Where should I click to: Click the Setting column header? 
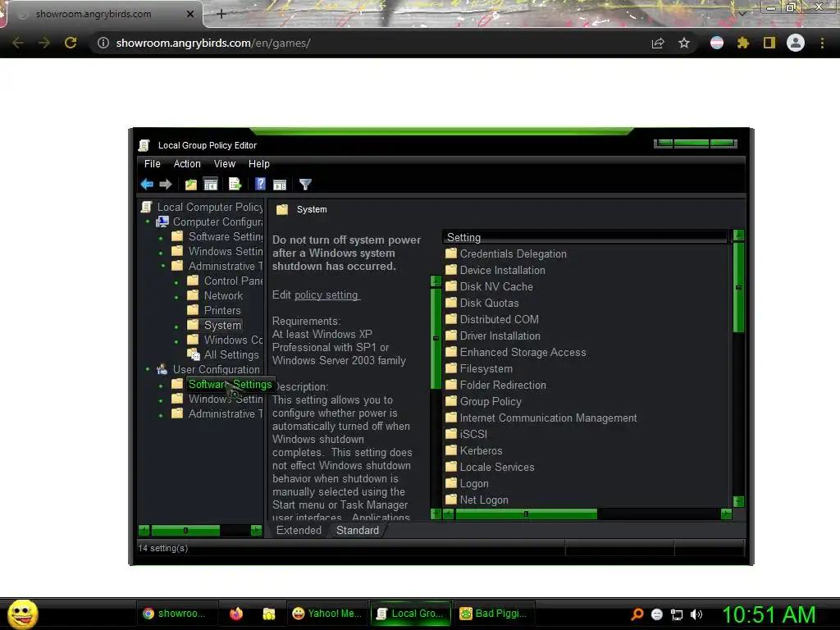click(584, 237)
